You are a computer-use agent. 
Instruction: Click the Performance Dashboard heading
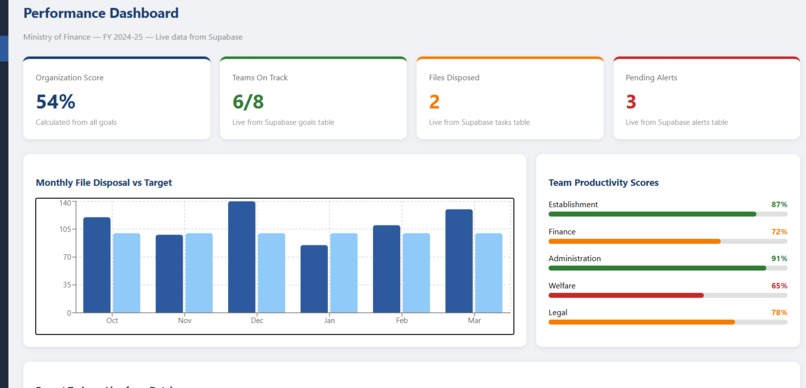point(101,13)
